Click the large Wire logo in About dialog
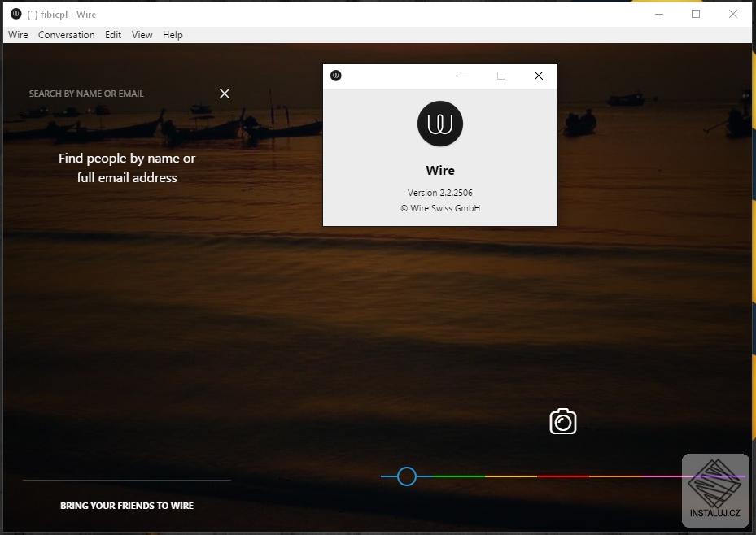This screenshot has width=756, height=535. [x=439, y=124]
